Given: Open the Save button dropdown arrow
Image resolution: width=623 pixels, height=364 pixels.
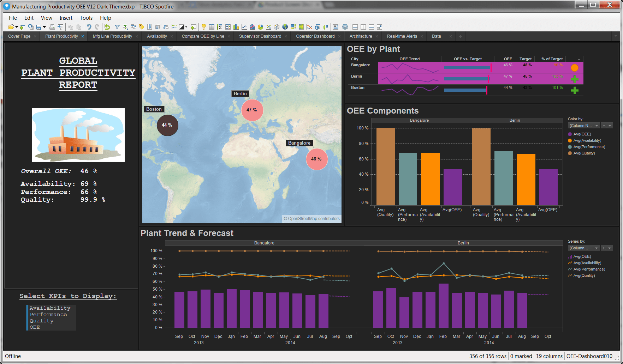Looking at the screenshot, I should coord(44,27).
